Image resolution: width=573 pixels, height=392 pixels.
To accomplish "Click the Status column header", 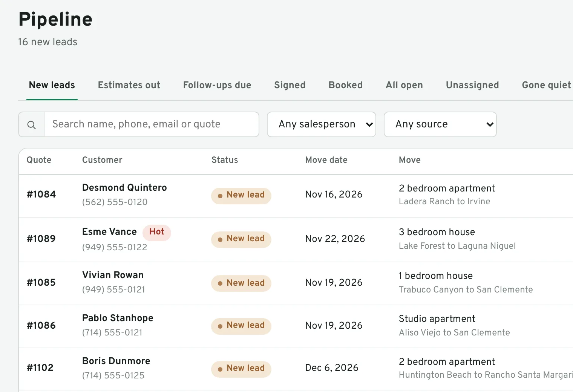I will click(x=225, y=160).
